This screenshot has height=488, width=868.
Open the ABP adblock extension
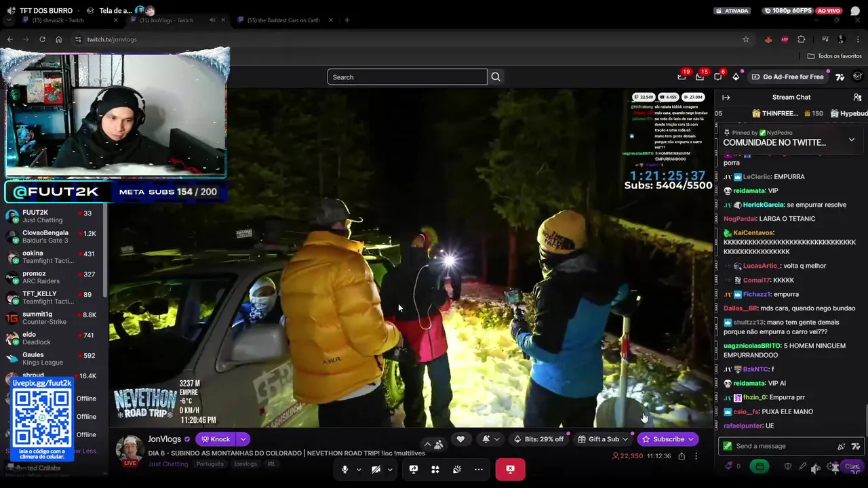click(785, 39)
